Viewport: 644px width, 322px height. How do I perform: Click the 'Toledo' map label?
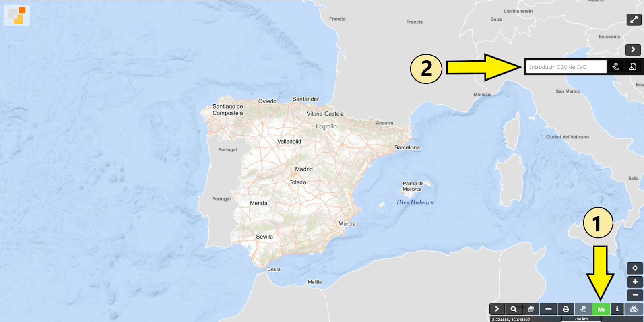(298, 182)
